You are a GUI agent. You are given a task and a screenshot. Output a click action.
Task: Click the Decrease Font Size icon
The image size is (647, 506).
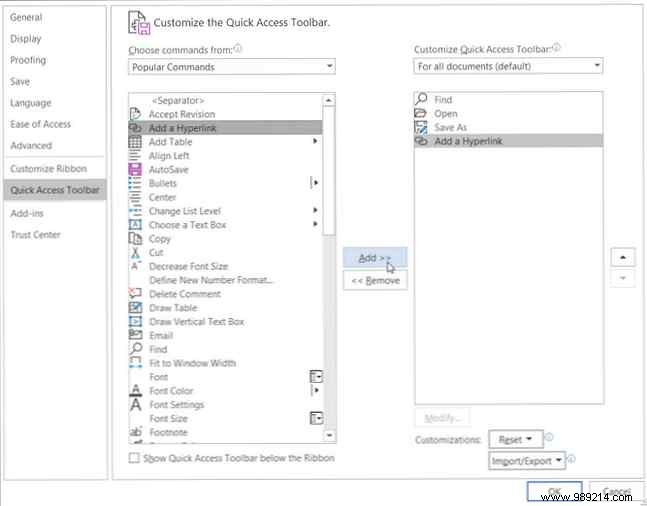point(136,266)
